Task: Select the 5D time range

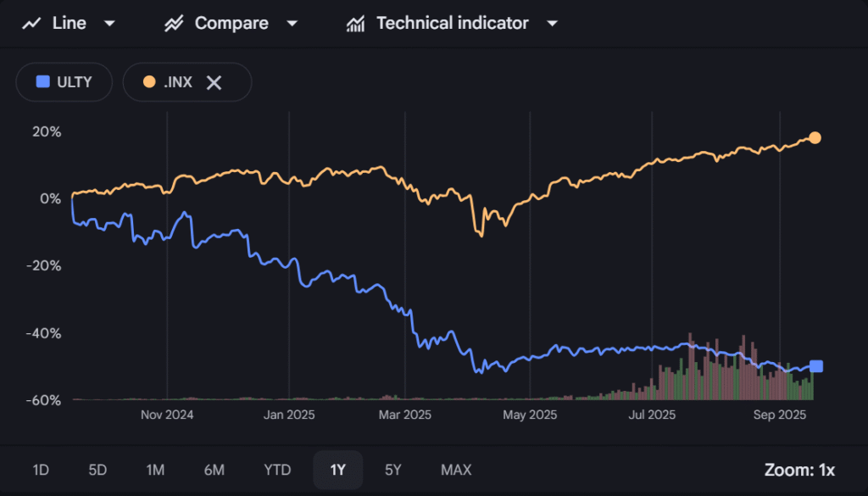Action: coord(98,470)
